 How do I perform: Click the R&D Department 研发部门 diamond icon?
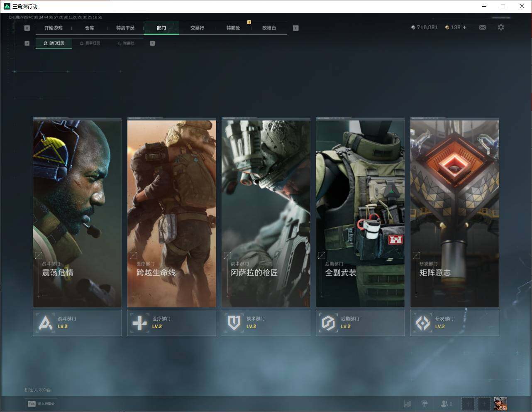pos(422,323)
